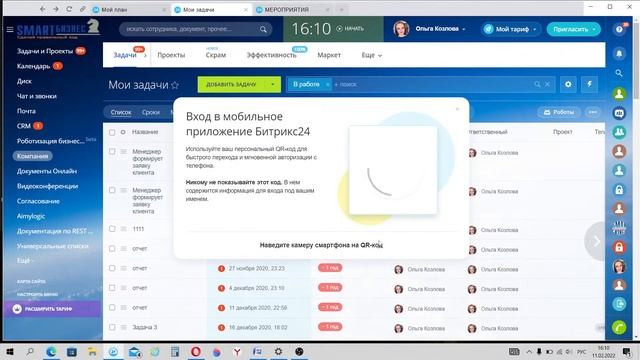The image size is (640, 360).
Task: Switch to the Скрам tab
Action: (216, 55)
